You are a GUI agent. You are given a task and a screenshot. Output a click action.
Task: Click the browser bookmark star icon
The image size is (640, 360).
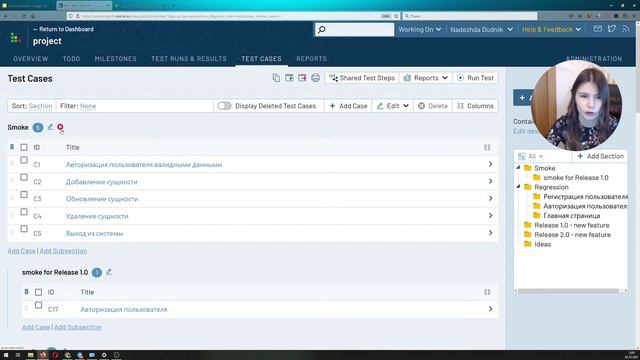tap(396, 16)
